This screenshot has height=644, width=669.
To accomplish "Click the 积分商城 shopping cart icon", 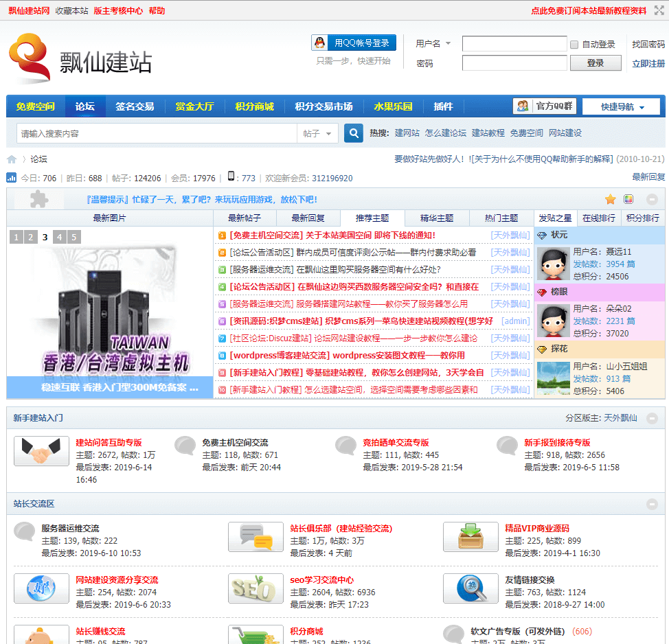I will (256, 635).
